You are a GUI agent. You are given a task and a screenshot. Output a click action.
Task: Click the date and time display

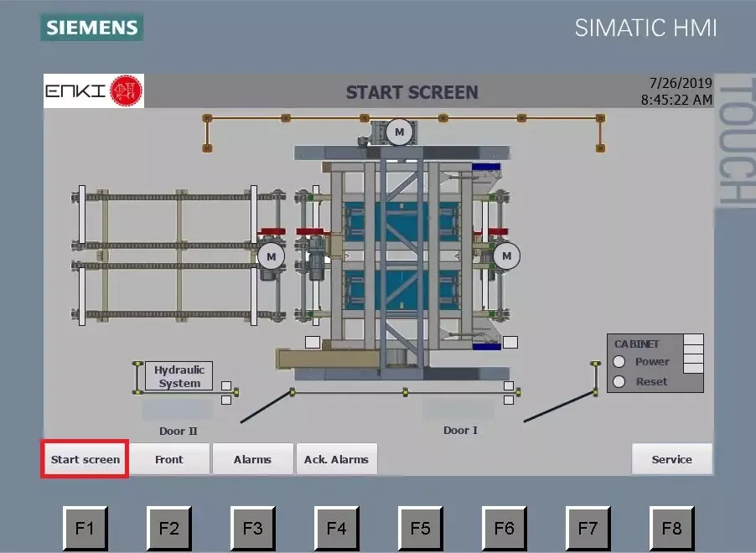coord(676,91)
